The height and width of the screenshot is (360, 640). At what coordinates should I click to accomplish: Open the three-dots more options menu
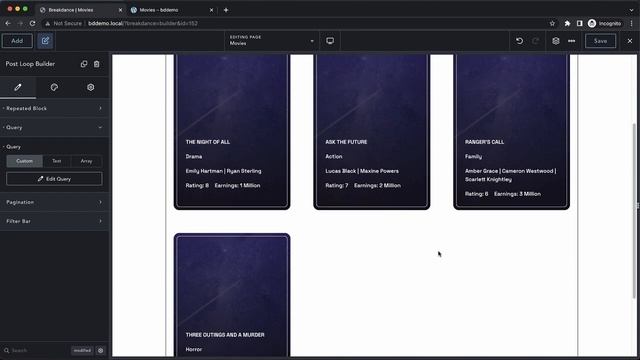(571, 41)
